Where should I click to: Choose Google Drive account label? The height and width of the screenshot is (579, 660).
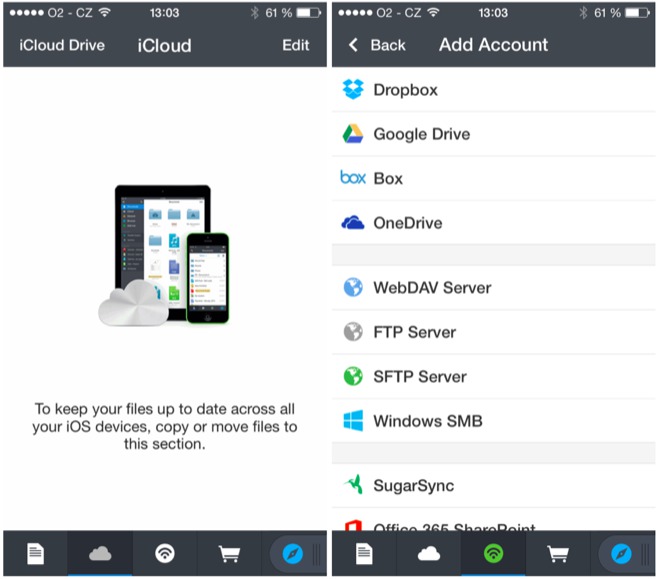tap(422, 134)
